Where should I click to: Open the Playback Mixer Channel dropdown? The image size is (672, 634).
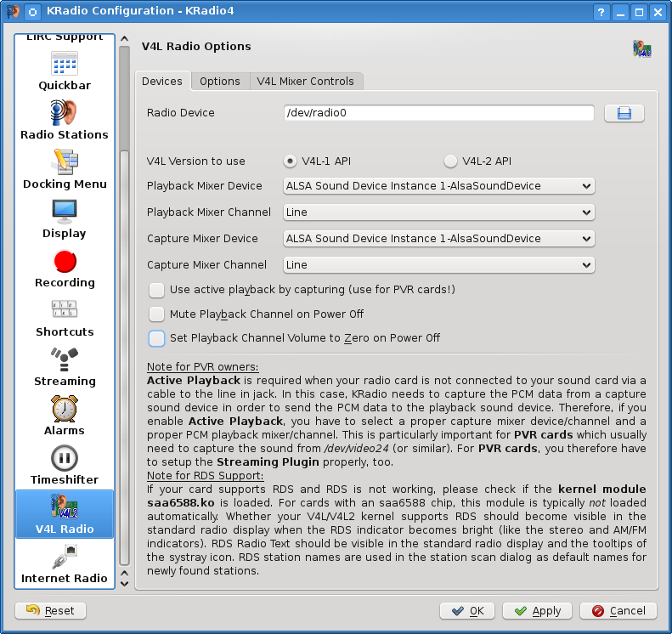(438, 212)
